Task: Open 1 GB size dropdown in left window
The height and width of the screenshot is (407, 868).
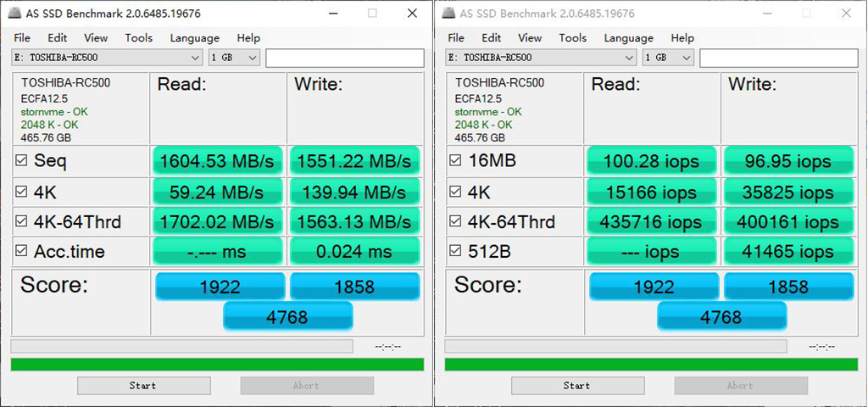Action: click(234, 58)
